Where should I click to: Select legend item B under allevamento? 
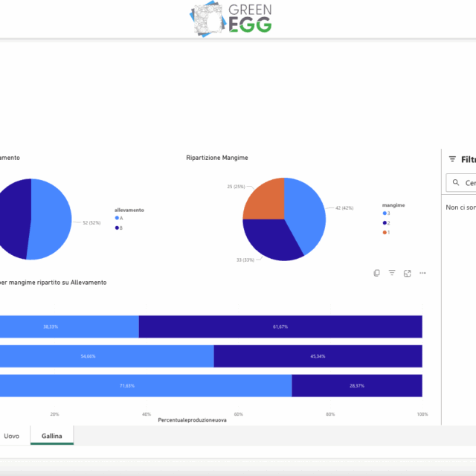[x=119, y=228]
